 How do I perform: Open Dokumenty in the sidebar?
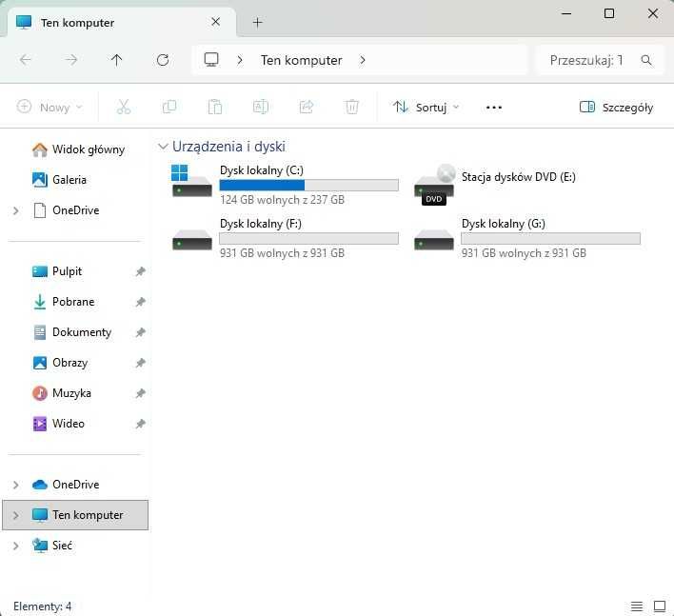[x=71, y=332]
